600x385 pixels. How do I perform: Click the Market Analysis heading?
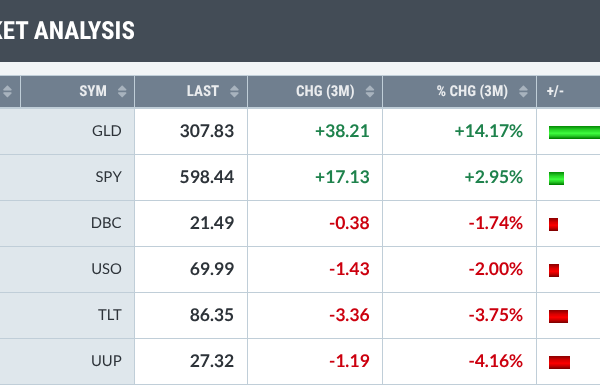coord(67,31)
